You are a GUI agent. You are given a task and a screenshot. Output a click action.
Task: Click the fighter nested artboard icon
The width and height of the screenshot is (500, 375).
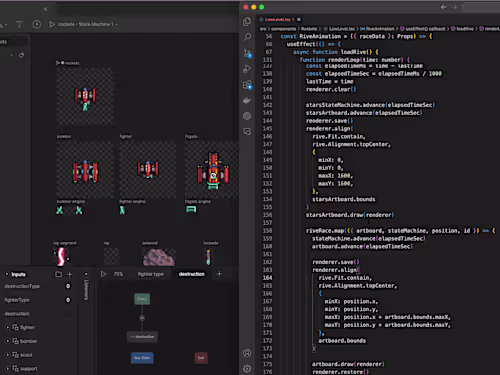pos(15,327)
